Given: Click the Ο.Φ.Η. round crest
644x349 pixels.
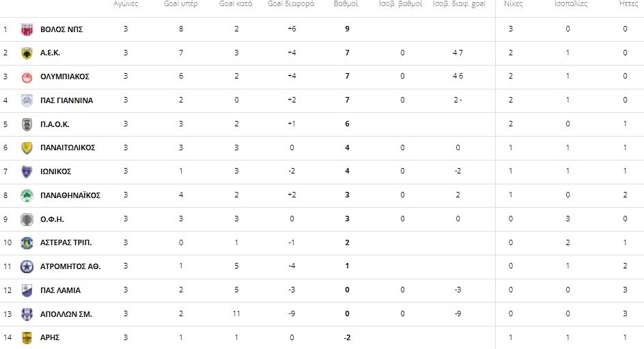Looking at the screenshot, I should pyautogui.click(x=27, y=219).
